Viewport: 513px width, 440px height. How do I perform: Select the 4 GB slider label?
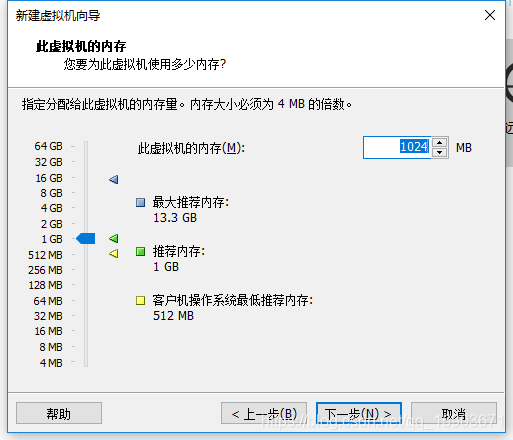(x=52, y=208)
